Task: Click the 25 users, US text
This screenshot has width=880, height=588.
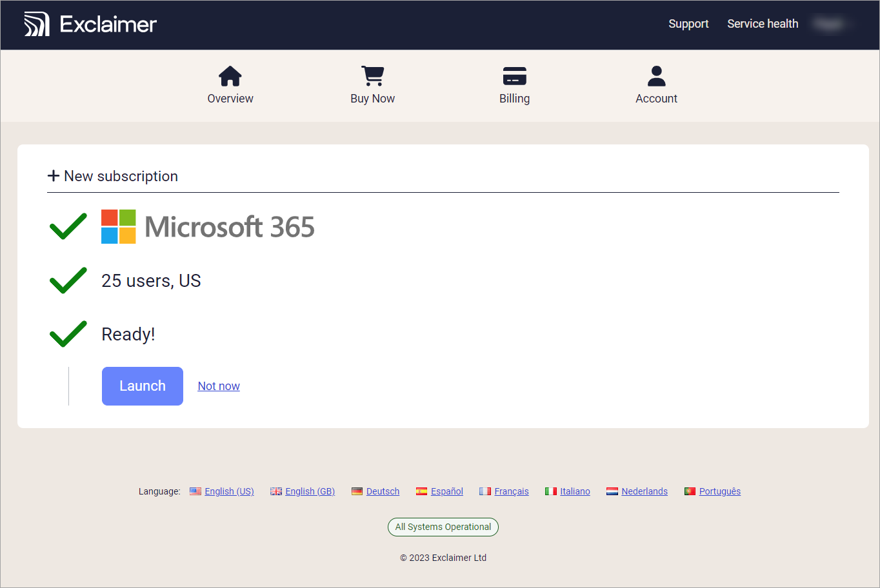Action: point(151,281)
